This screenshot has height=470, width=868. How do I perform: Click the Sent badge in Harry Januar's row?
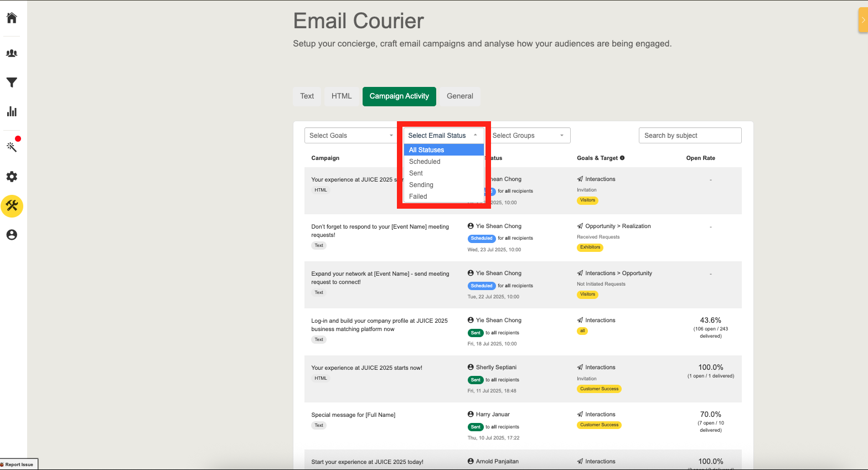click(476, 427)
